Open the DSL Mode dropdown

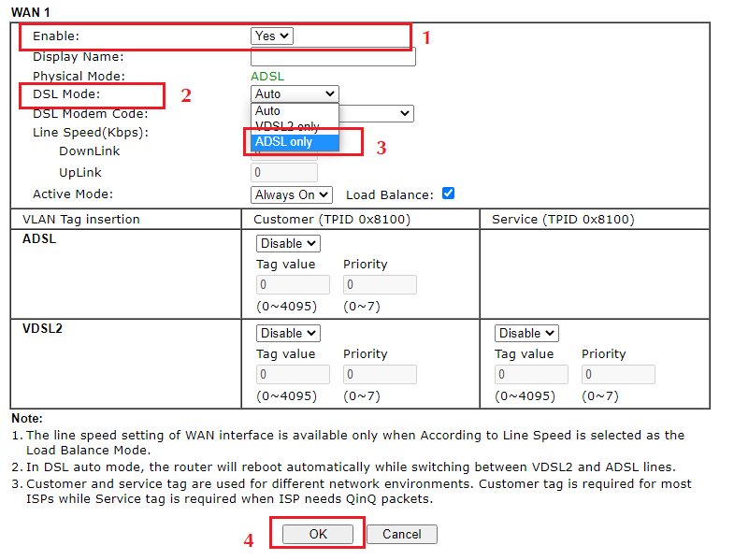[295, 93]
